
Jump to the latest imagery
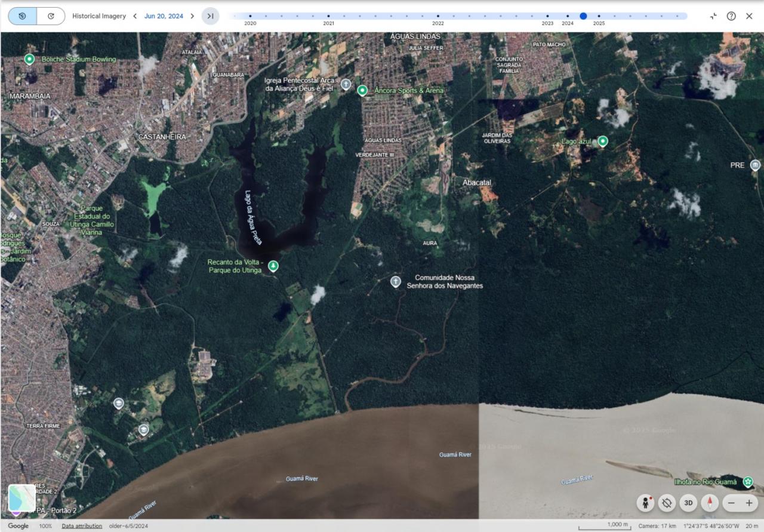(210, 16)
